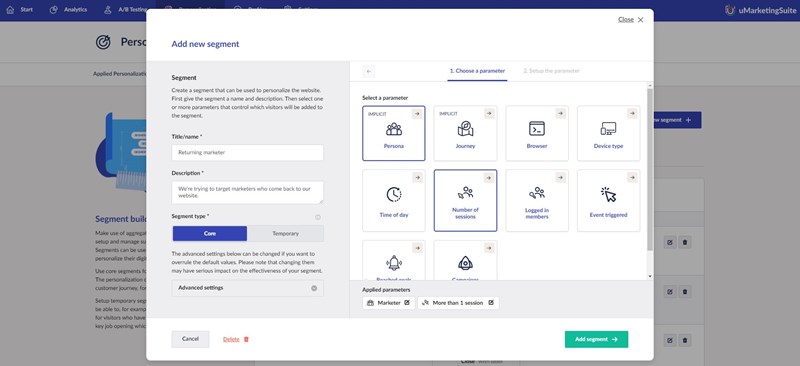The width and height of the screenshot is (800, 366).
Task: Set segment type to Core
Action: pyautogui.click(x=210, y=233)
